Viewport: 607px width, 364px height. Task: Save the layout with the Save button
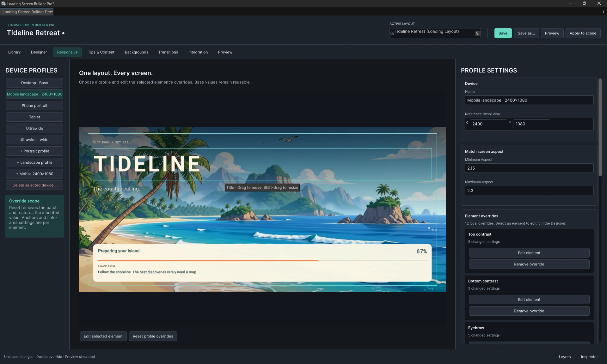coord(503,33)
